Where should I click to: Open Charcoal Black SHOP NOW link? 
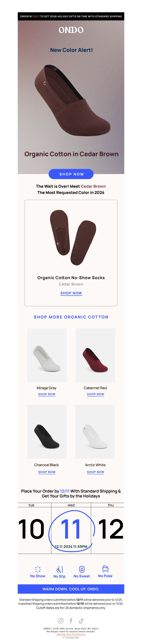(47, 472)
